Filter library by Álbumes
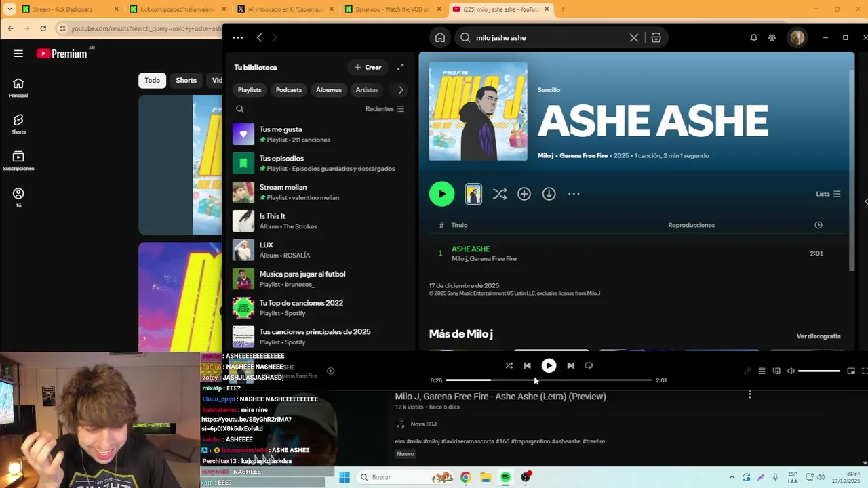The image size is (868, 488). coord(329,90)
